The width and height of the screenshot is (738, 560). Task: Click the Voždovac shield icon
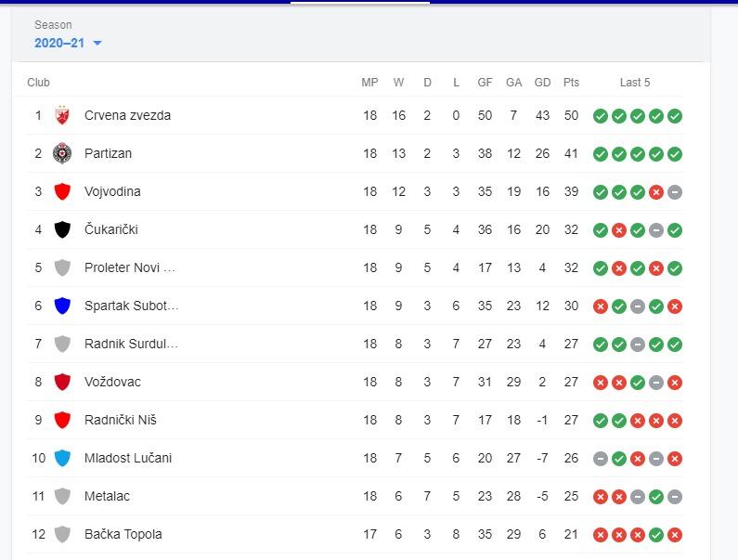[62, 382]
